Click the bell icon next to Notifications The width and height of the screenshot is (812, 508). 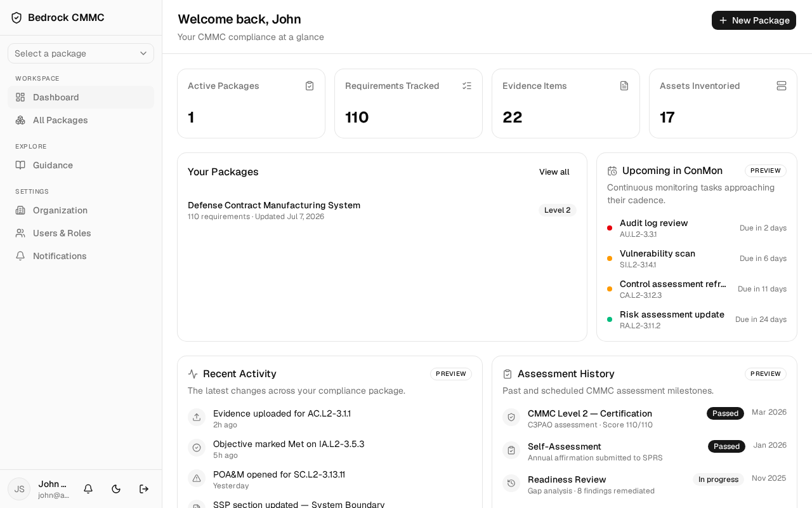pyautogui.click(x=20, y=256)
